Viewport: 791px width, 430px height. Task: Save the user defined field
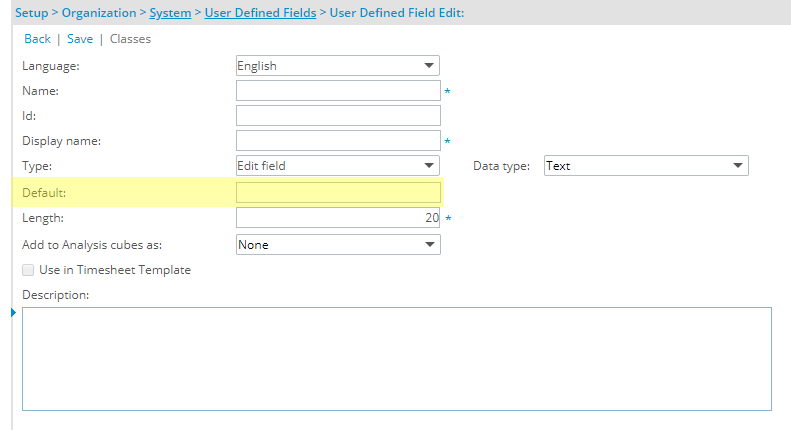click(80, 39)
